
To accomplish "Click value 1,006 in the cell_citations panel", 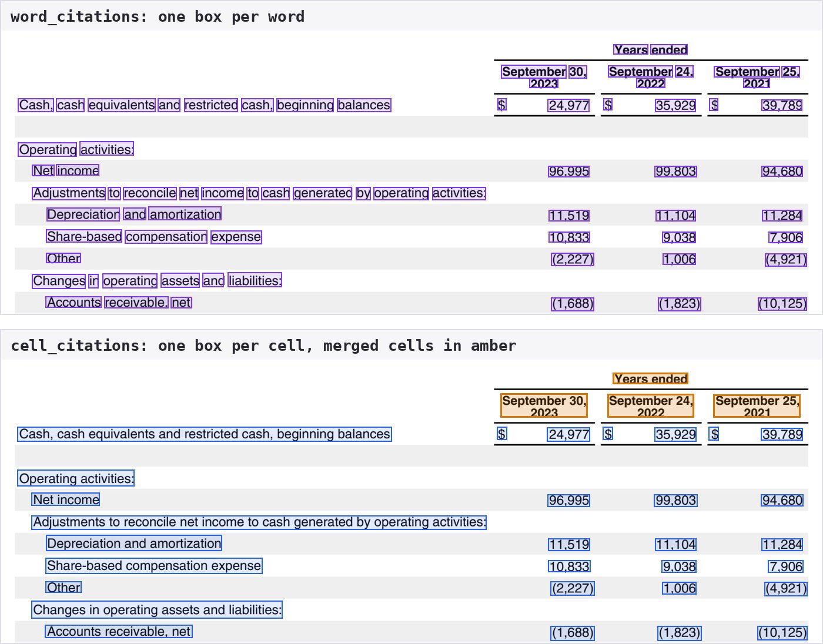I will point(679,588).
